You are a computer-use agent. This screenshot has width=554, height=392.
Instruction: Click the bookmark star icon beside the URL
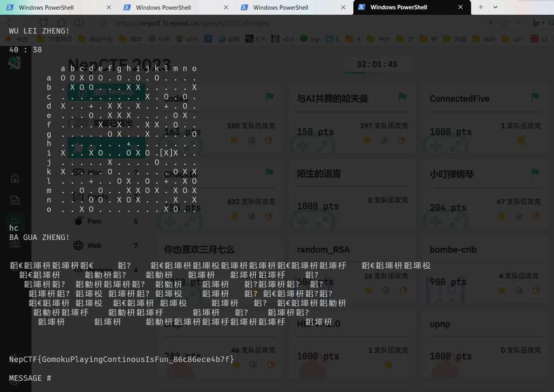click(x=102, y=23)
